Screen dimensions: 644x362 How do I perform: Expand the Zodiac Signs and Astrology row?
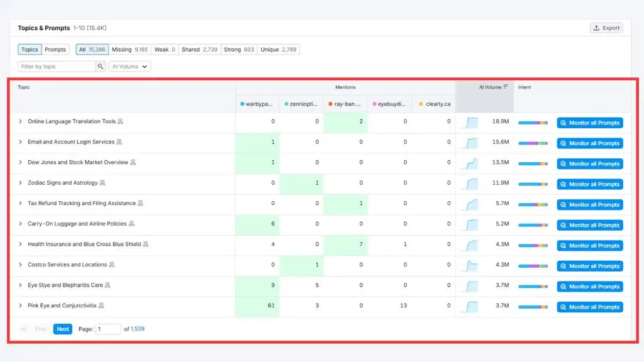pos(20,183)
